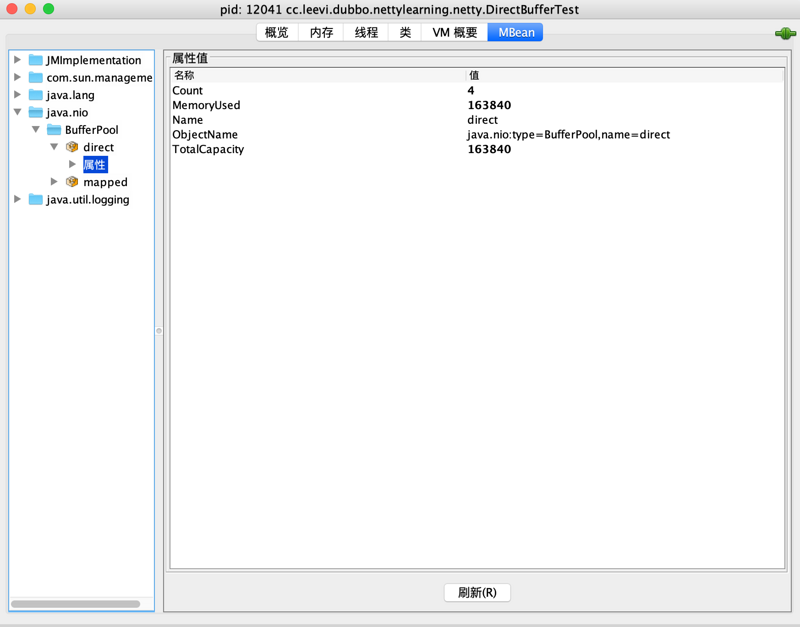
Task: Click the java.nio folder icon
Action: tap(35, 112)
